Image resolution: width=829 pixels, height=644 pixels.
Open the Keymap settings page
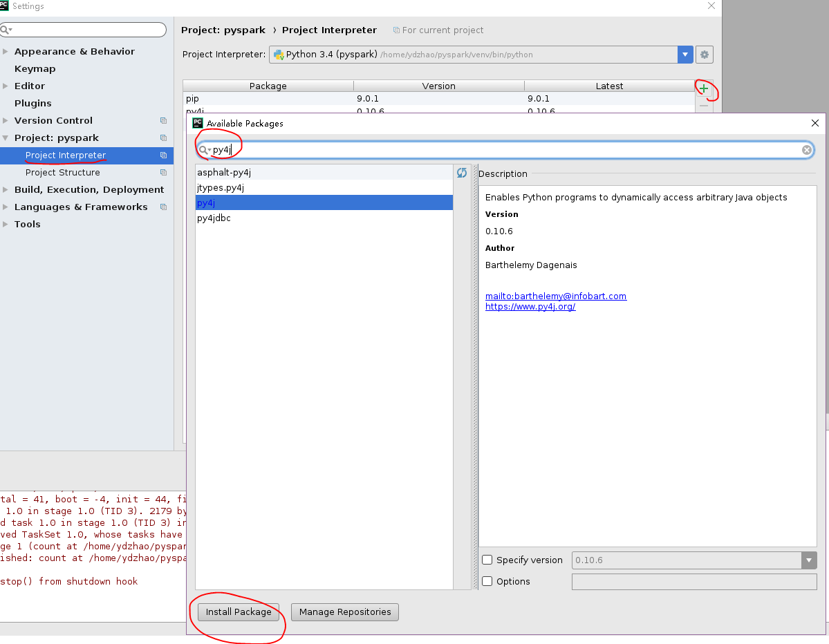[35, 68]
